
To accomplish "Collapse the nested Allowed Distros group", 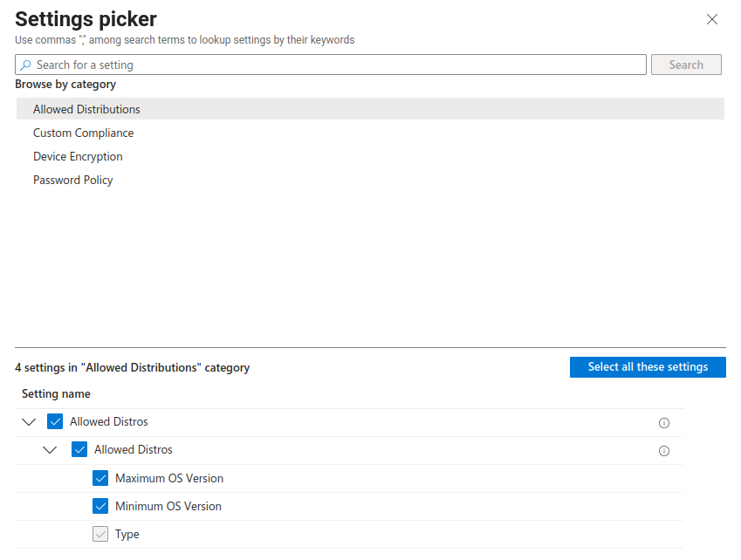I will (x=51, y=450).
